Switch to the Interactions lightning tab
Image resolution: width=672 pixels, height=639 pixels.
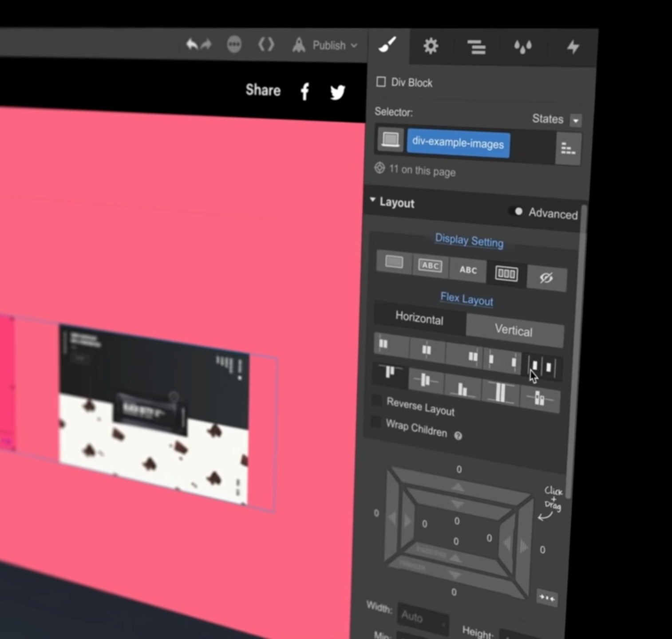(573, 47)
